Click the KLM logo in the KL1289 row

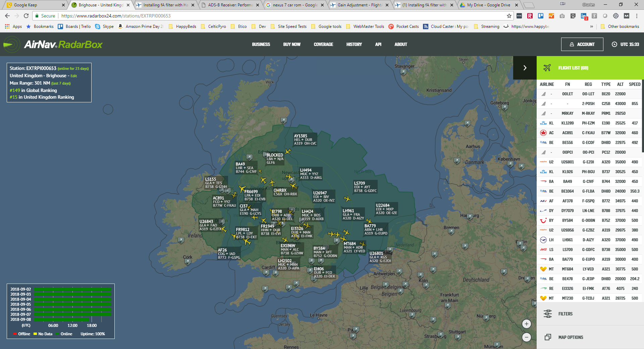coord(543,123)
